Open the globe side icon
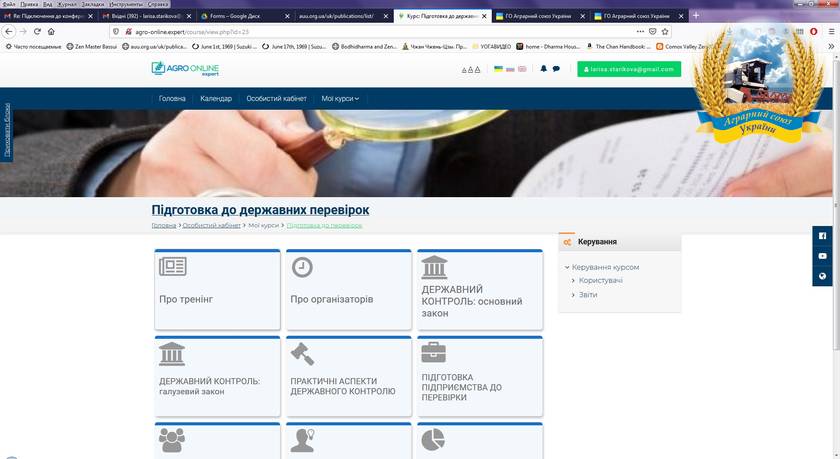This screenshot has height=459, width=840. 822,276
